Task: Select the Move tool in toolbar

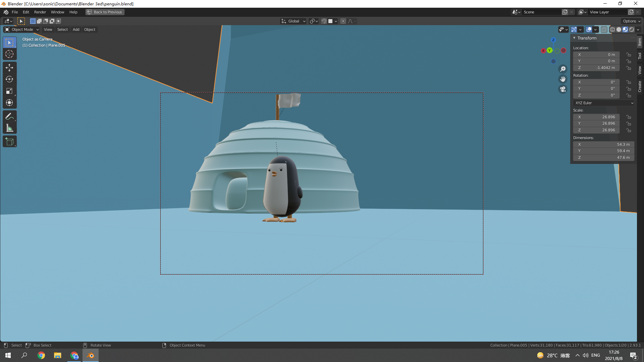Action: click(x=9, y=68)
